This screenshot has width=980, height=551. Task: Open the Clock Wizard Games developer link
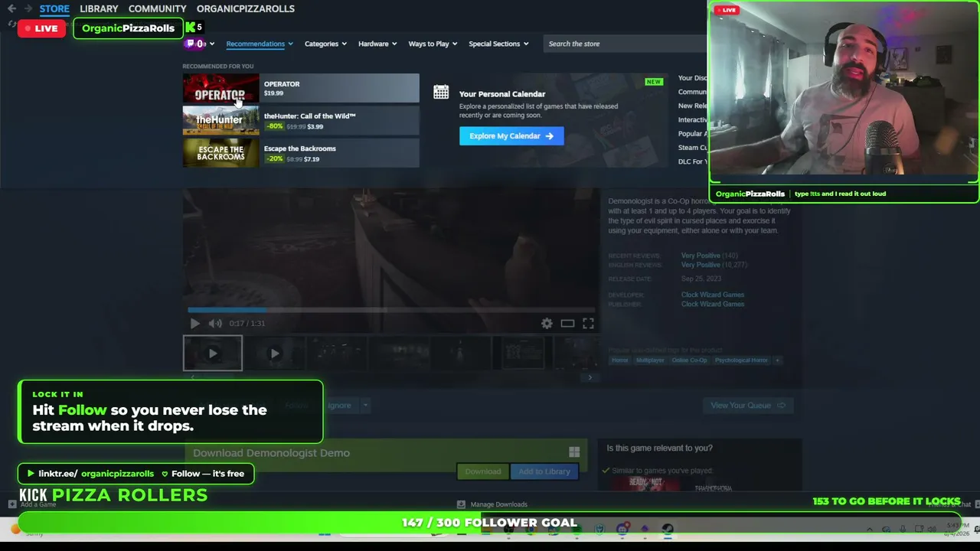[713, 295]
